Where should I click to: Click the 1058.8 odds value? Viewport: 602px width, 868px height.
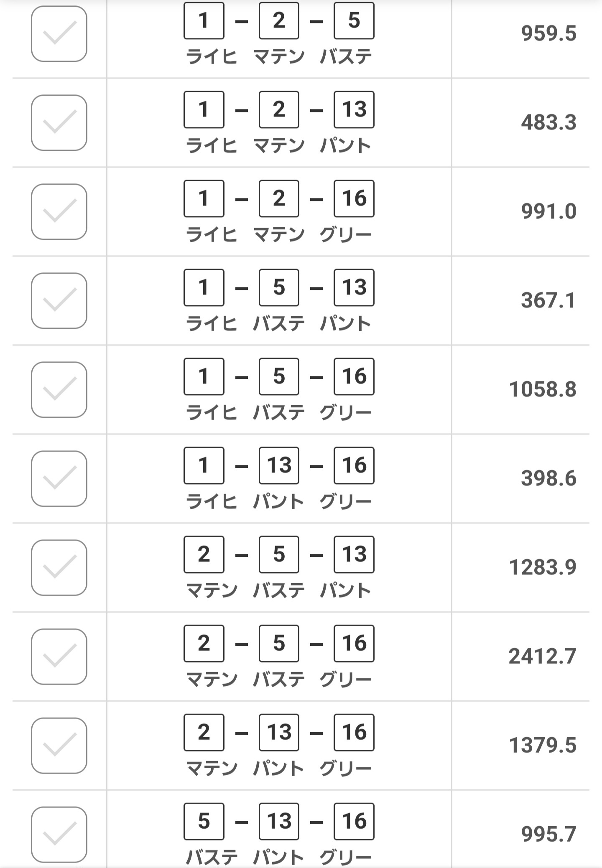[x=542, y=389]
